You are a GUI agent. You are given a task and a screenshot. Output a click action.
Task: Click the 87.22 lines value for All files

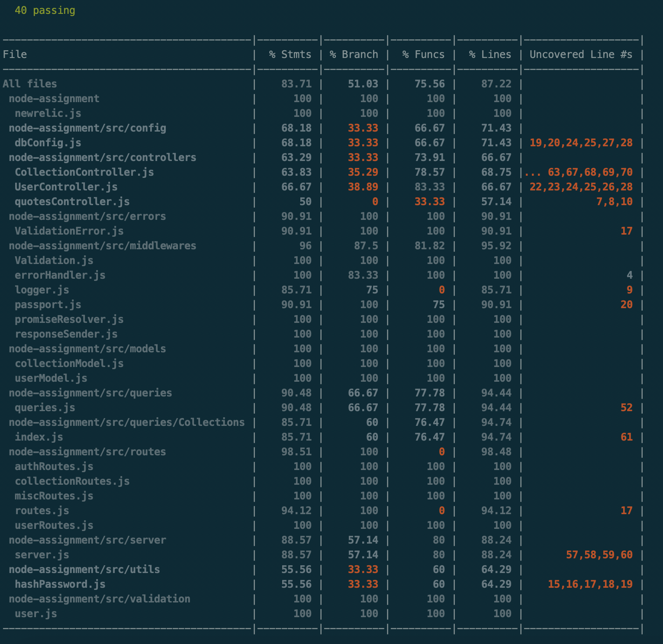(x=496, y=84)
